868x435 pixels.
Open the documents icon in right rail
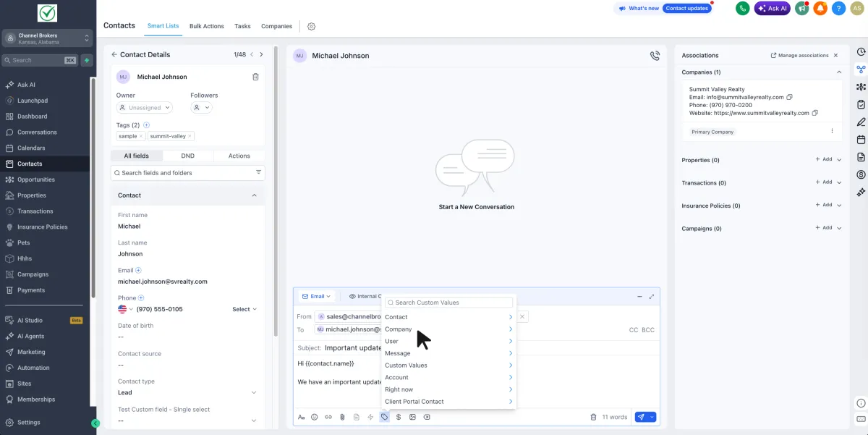pyautogui.click(x=861, y=157)
